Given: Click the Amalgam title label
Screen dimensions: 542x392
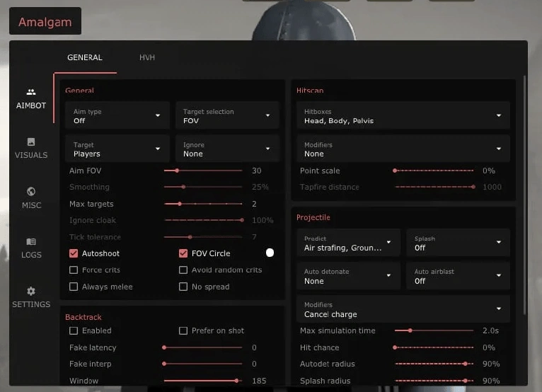Looking at the screenshot, I should [x=45, y=22].
